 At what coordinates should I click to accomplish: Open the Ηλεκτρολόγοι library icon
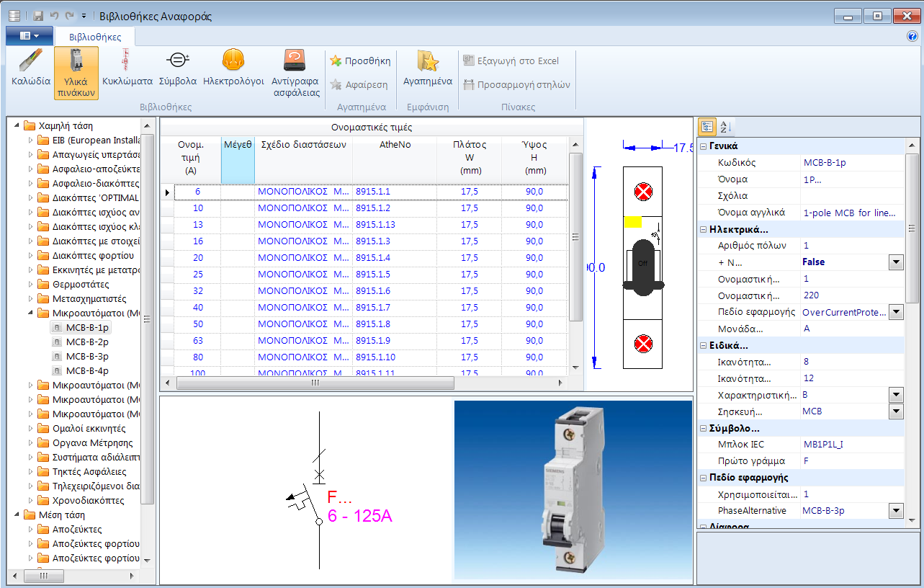233,68
